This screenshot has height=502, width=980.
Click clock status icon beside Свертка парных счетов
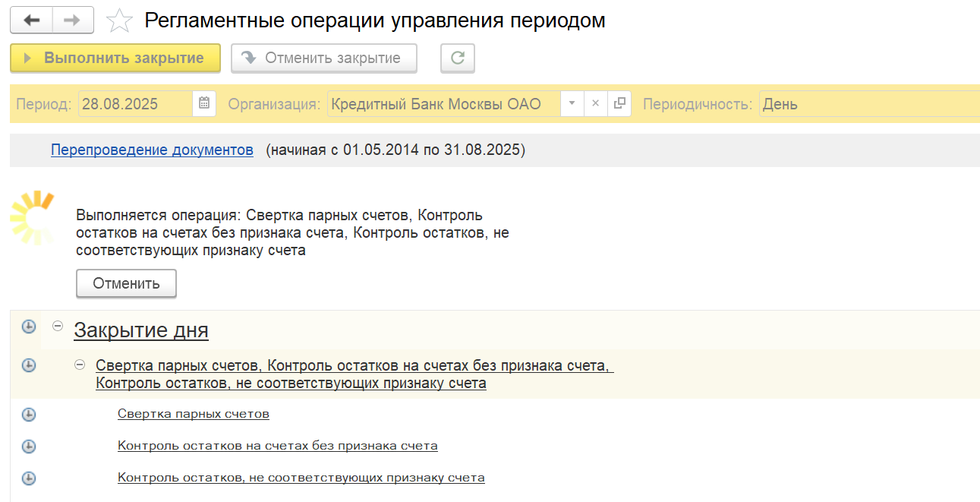point(28,415)
